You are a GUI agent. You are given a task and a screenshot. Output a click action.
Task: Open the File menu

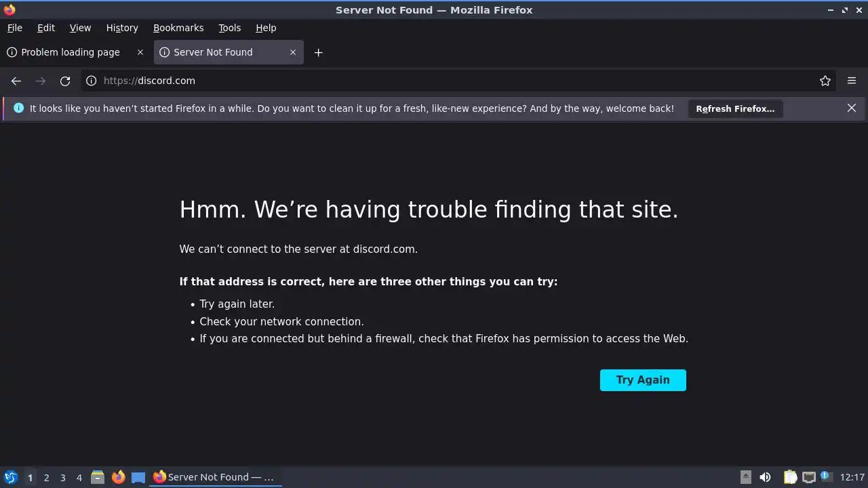[14, 28]
